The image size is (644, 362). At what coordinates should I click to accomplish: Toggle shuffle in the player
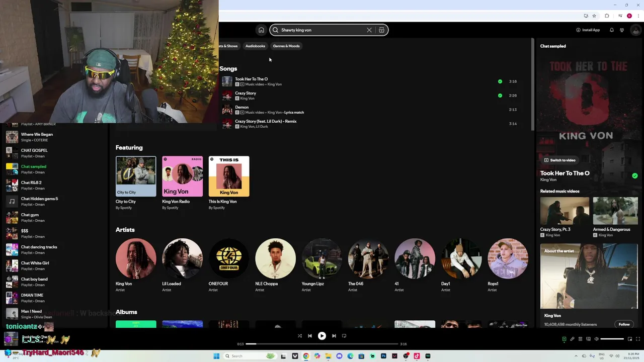(300, 336)
